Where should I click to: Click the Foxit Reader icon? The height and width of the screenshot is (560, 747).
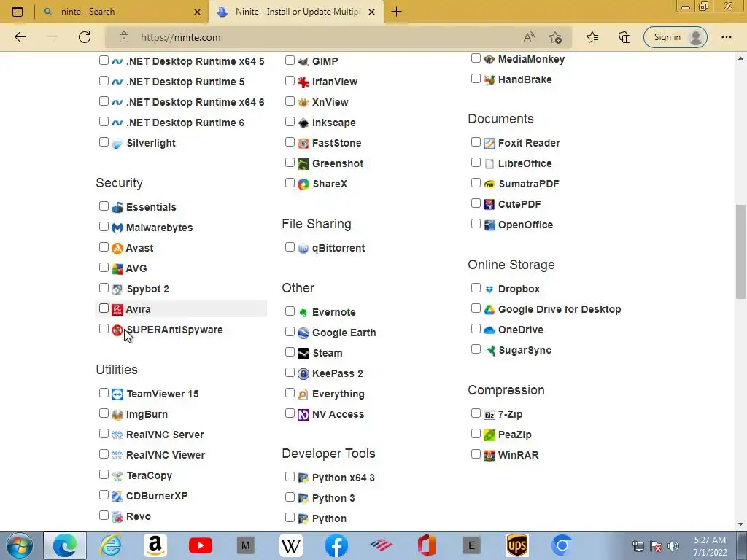coord(489,144)
